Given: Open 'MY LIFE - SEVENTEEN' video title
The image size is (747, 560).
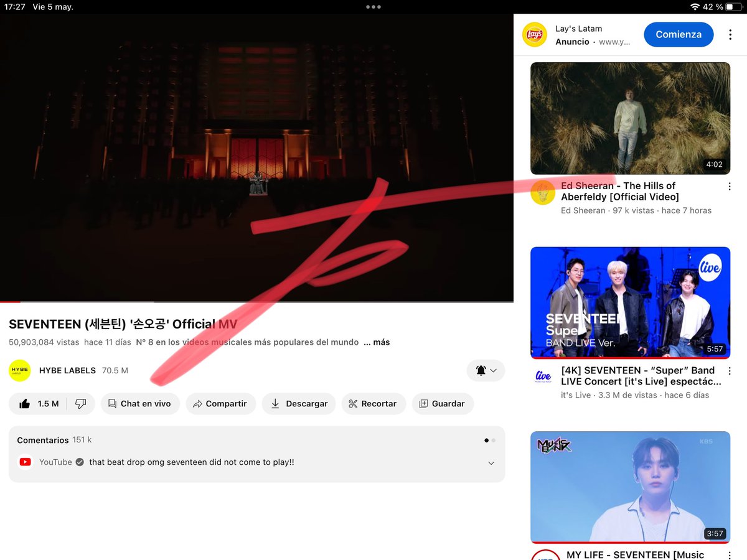Looking at the screenshot, I should 636,554.
